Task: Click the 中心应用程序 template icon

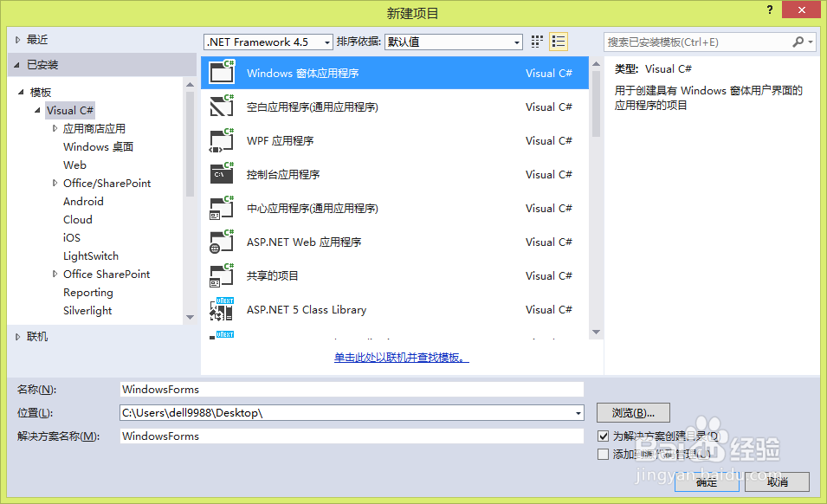Action: pos(222,208)
